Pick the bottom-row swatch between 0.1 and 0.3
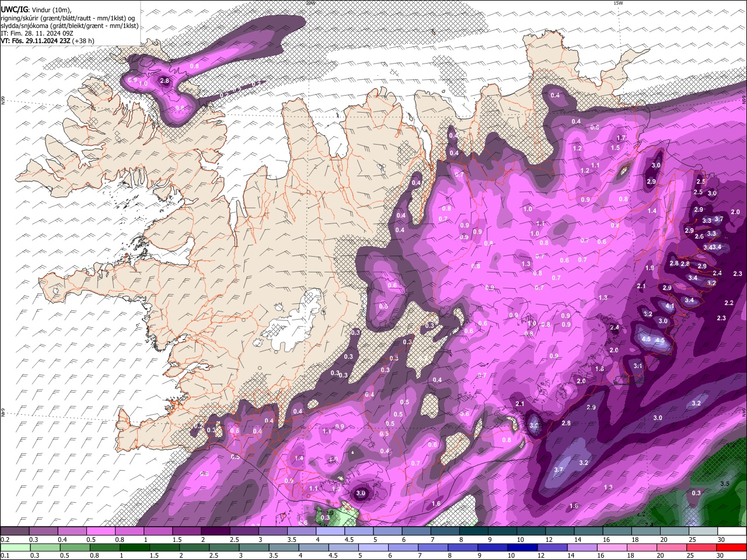 click(x=15, y=547)
